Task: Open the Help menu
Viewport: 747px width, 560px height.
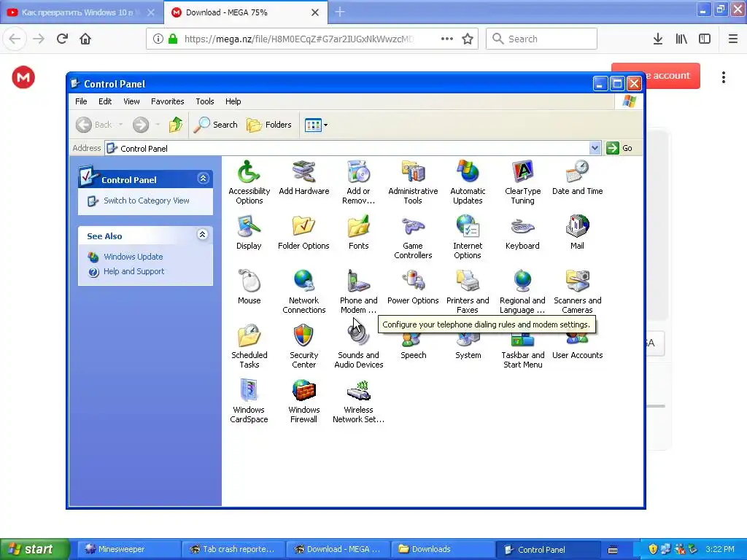Action: tap(233, 101)
